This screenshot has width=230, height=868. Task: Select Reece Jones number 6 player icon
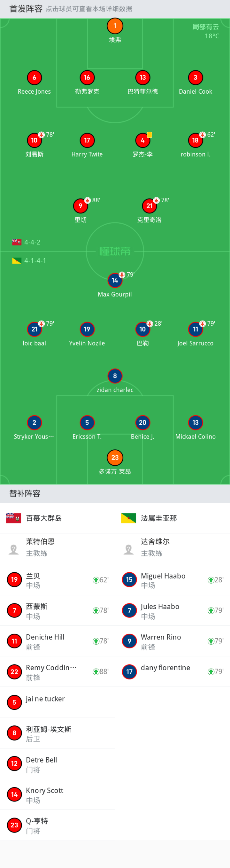click(x=34, y=78)
